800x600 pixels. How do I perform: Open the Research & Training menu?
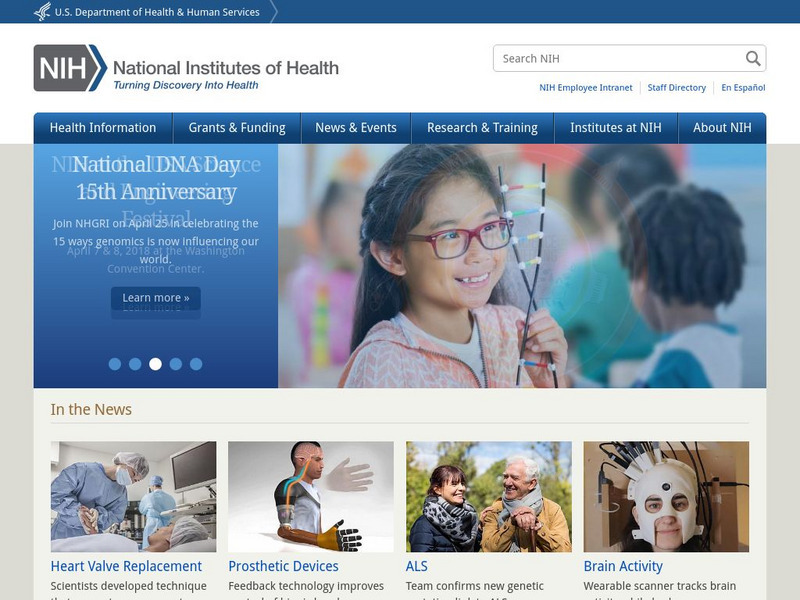tap(482, 128)
